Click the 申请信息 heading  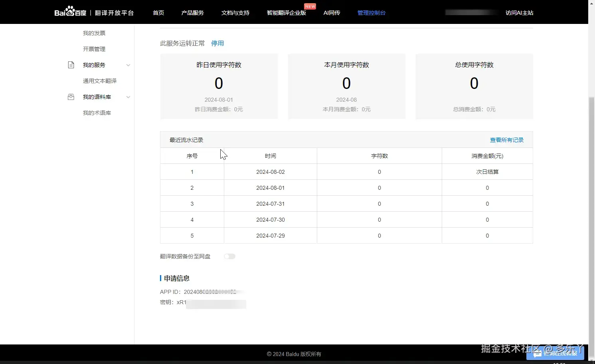(177, 278)
